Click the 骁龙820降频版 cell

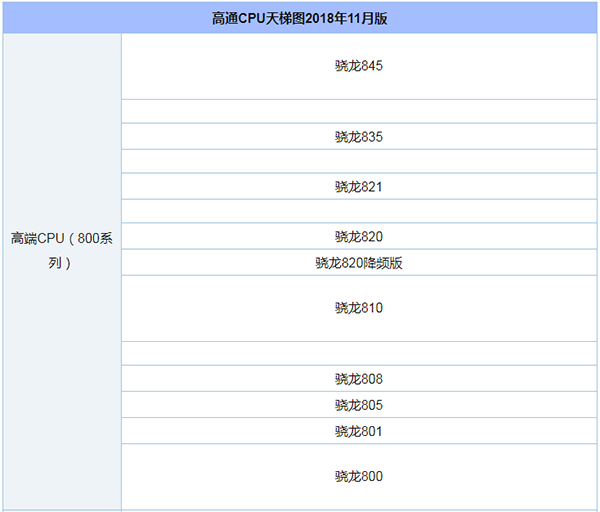pos(359,263)
